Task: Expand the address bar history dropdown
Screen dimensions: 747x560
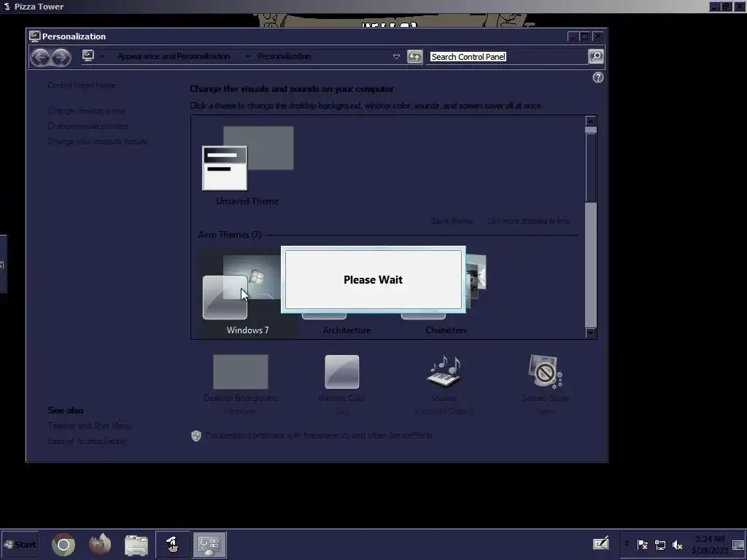Action: [396, 57]
